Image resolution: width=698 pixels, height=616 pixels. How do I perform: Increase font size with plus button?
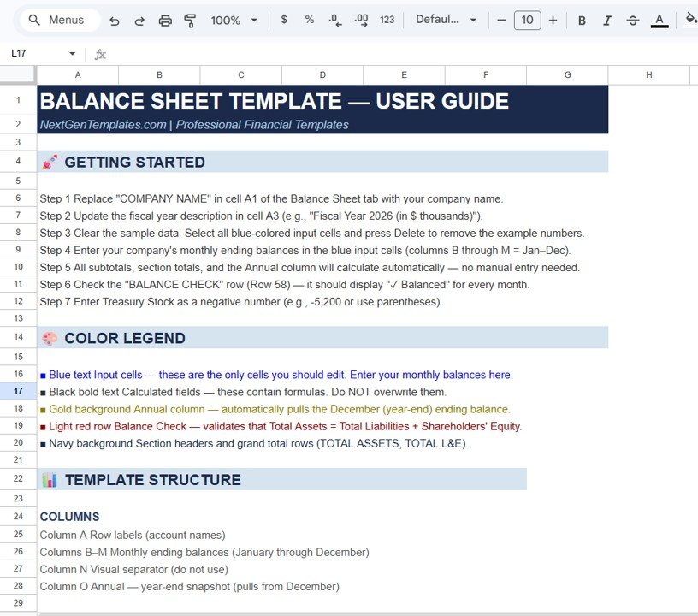coord(553,20)
